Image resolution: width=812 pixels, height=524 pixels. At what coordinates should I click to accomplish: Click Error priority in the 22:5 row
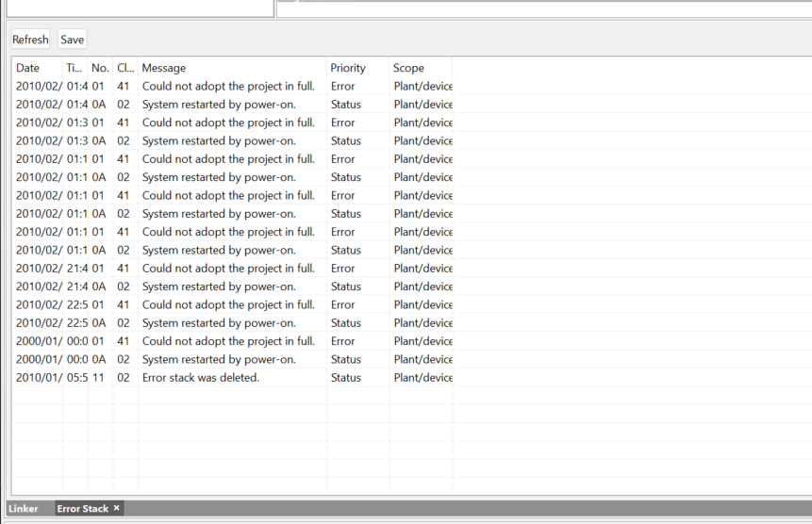pos(343,304)
